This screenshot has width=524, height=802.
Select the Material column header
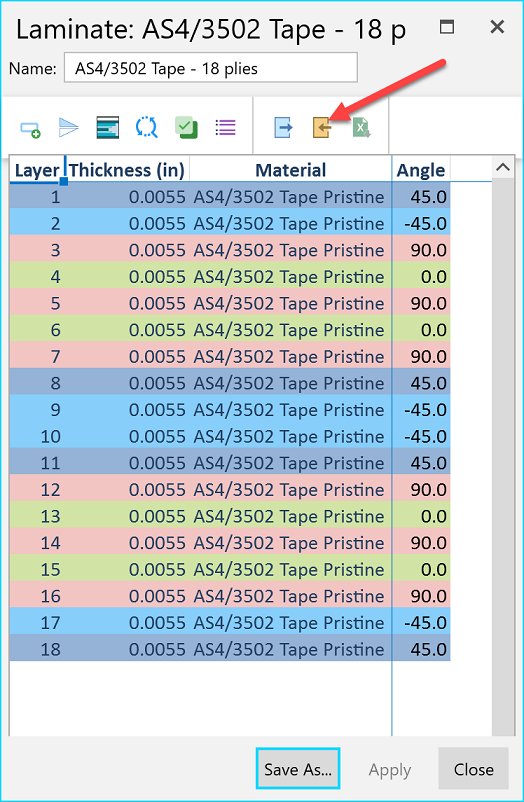point(290,170)
